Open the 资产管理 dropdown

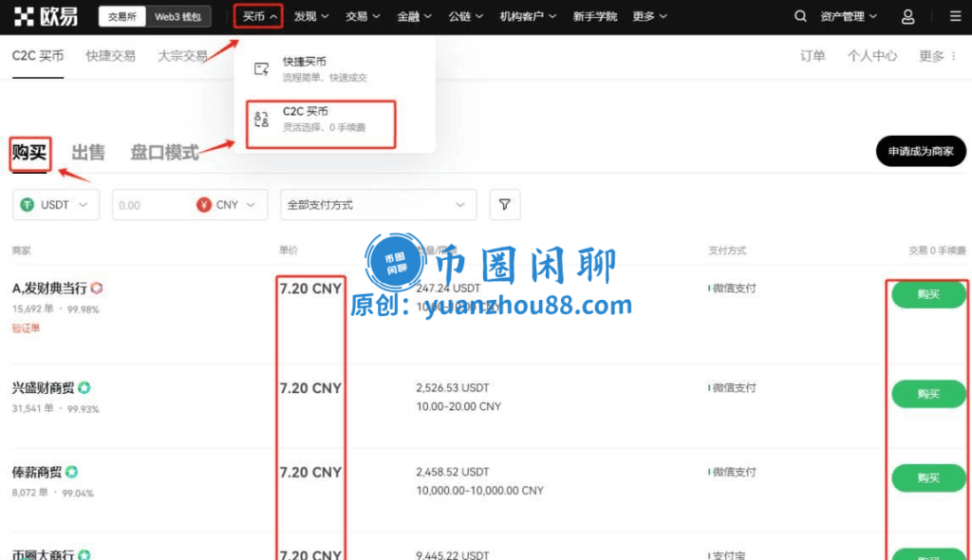click(x=849, y=17)
